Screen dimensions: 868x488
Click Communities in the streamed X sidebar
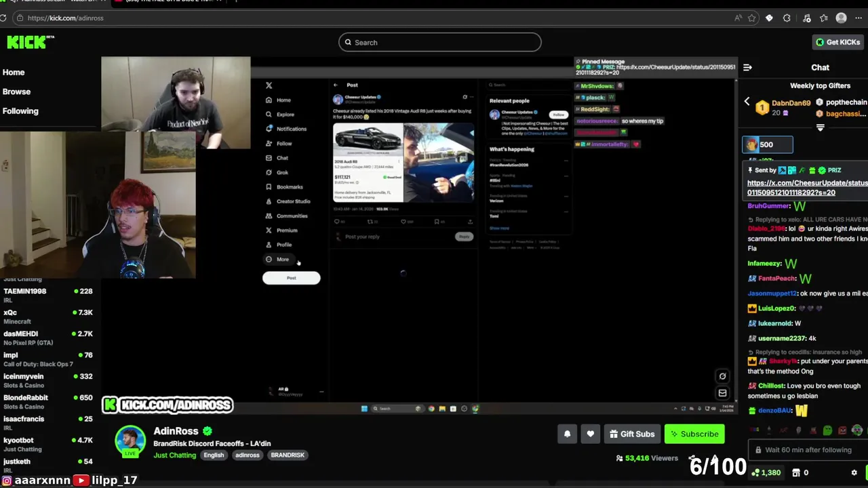point(286,216)
